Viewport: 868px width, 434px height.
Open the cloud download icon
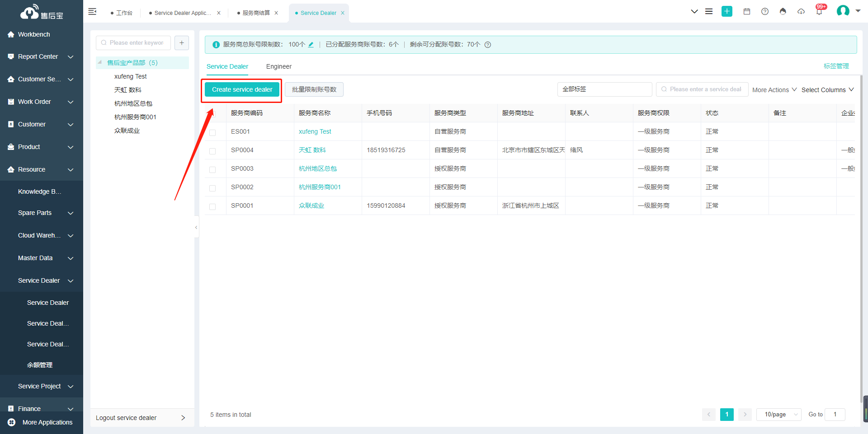[801, 11]
